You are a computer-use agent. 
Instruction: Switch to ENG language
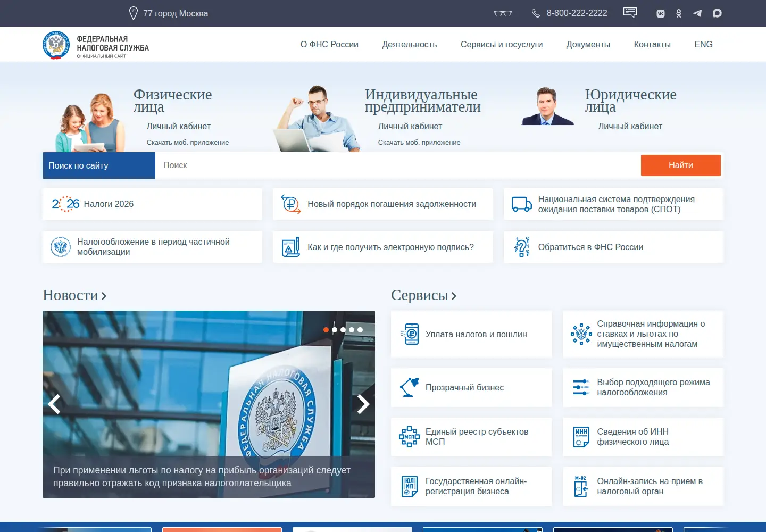(x=703, y=45)
